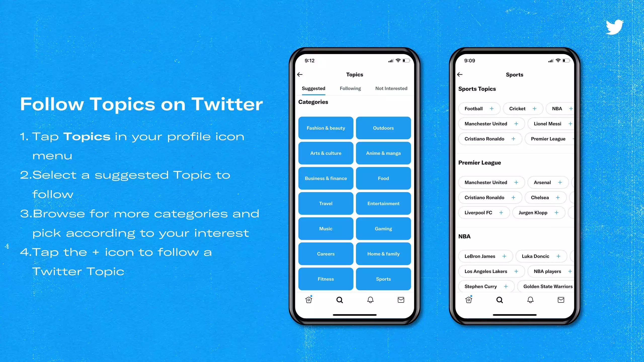
Task: Tap the Notifications bell icon right phone
Action: coord(530,300)
